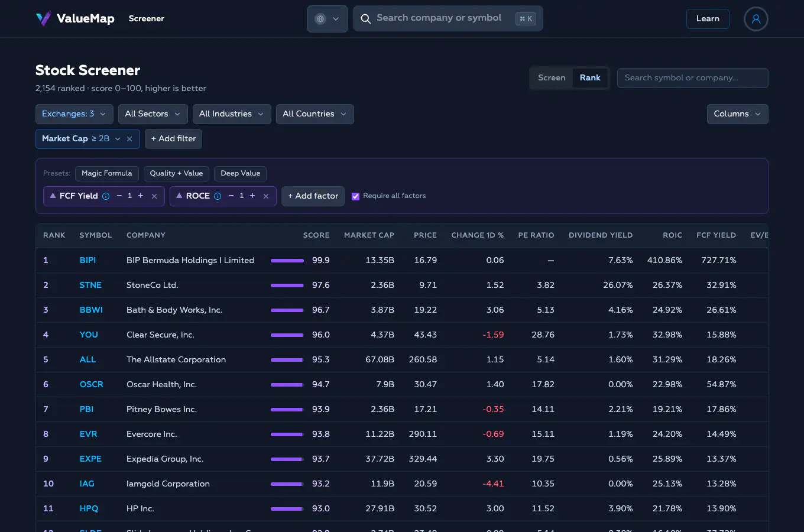This screenshot has width=804, height=532.
Task: Show FCF Yield info tooltip icon
Action: [106, 196]
